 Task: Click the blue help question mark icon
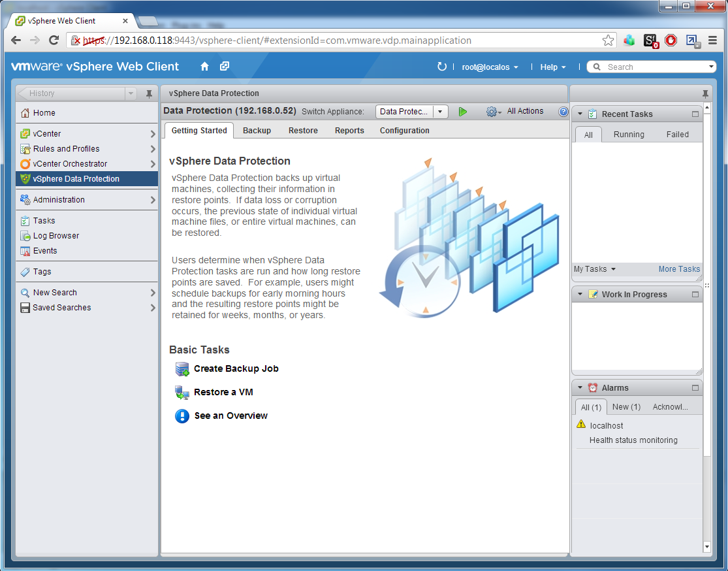pos(563,112)
